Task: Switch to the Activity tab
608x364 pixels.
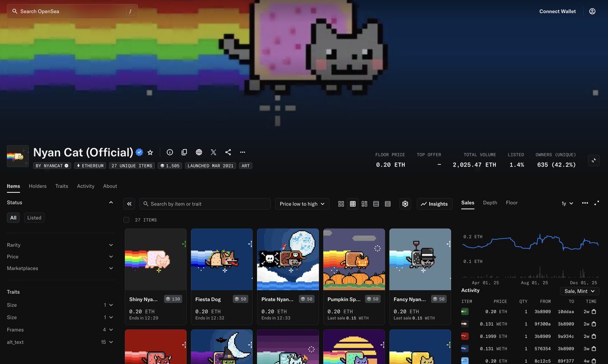Action: pyautogui.click(x=85, y=186)
